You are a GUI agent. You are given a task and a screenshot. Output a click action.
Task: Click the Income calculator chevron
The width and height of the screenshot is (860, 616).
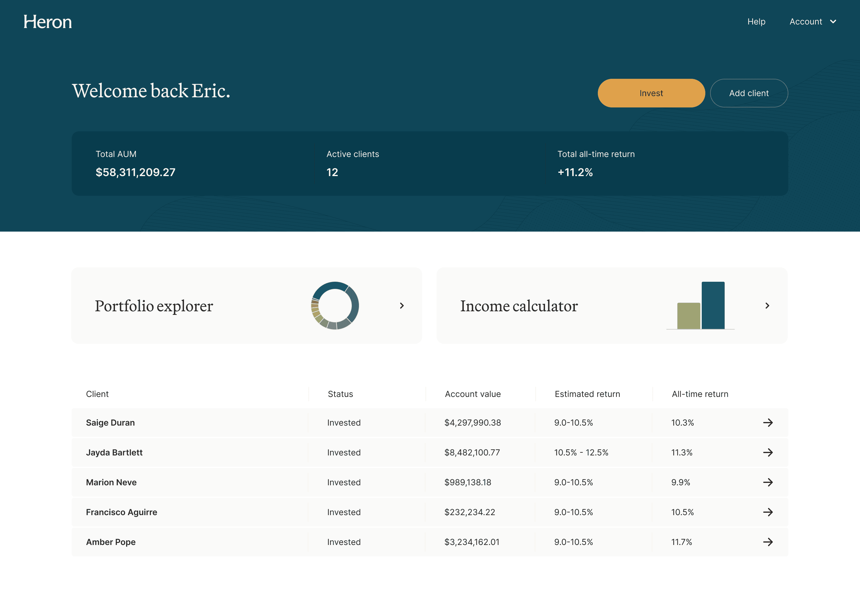pyautogui.click(x=767, y=306)
